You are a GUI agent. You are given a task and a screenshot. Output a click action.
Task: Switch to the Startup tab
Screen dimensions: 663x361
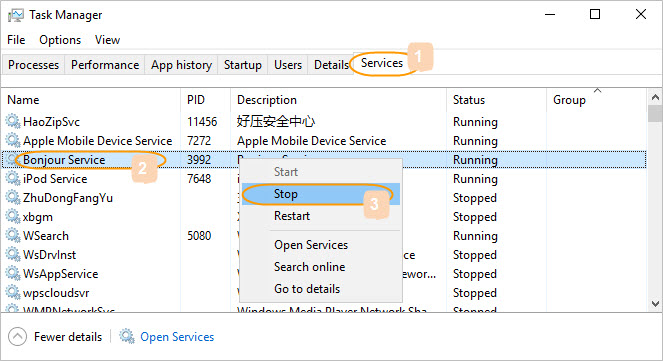click(243, 65)
